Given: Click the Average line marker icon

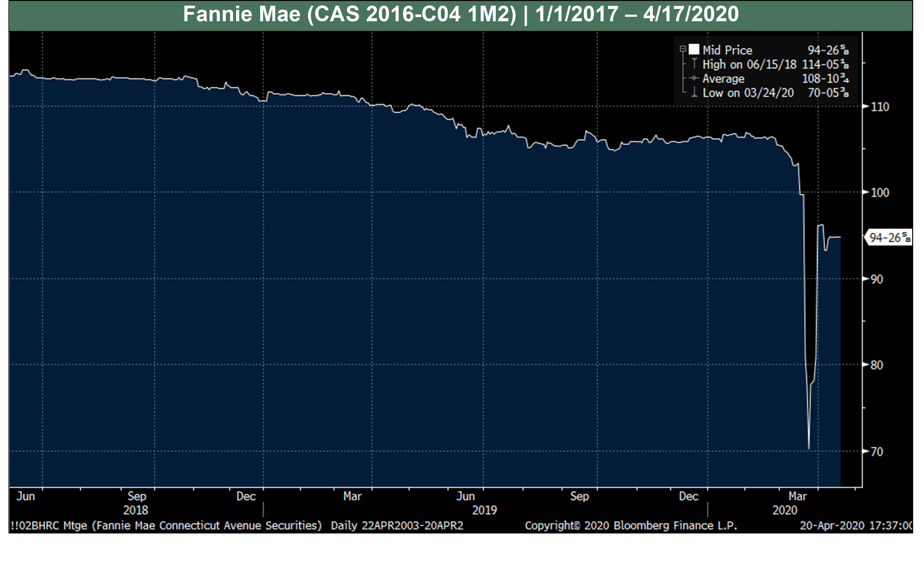Looking at the screenshot, I should (694, 78).
